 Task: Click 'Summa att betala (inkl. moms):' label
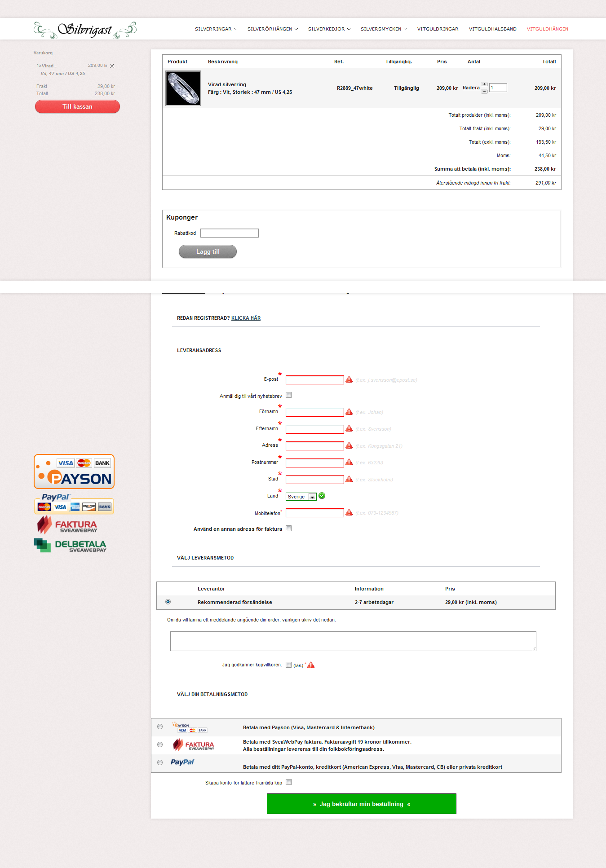[x=473, y=169]
